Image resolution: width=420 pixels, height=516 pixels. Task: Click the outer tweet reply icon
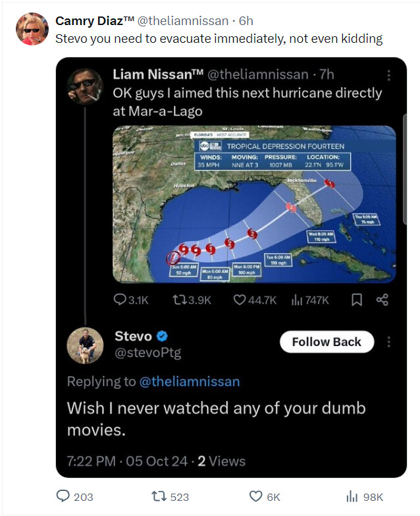point(63,496)
